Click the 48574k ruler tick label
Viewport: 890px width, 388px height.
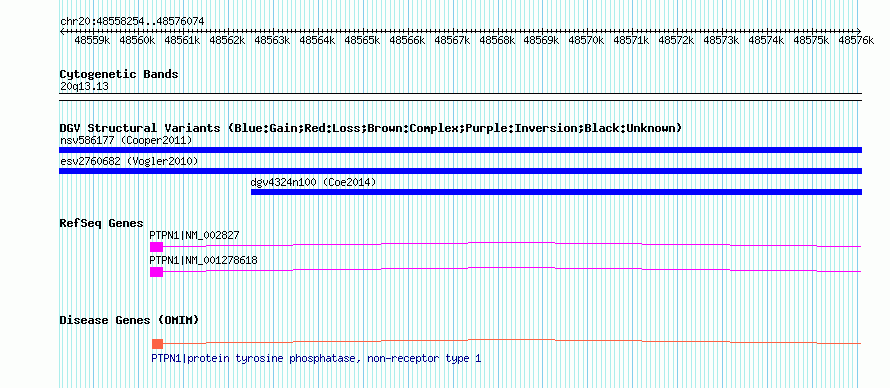(766, 41)
